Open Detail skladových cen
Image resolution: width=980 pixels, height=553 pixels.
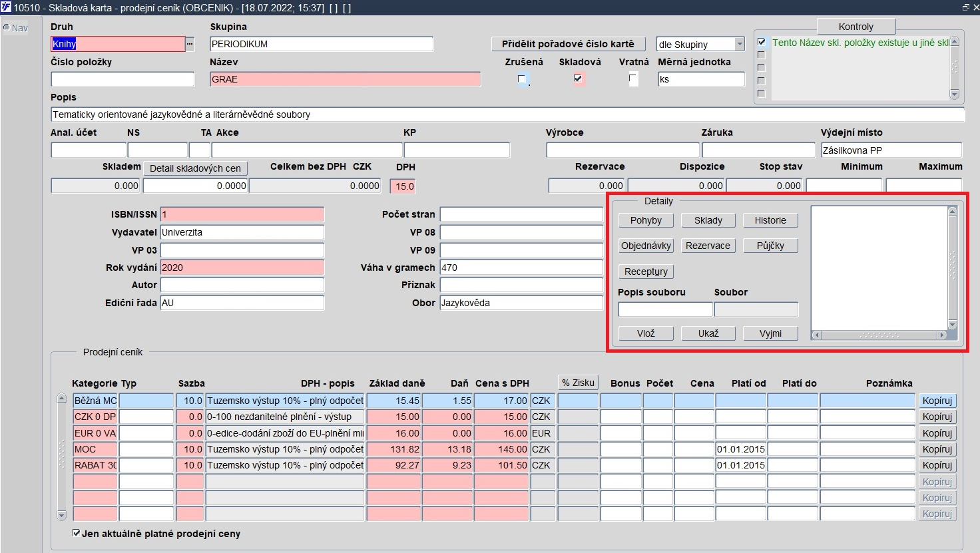tap(195, 168)
